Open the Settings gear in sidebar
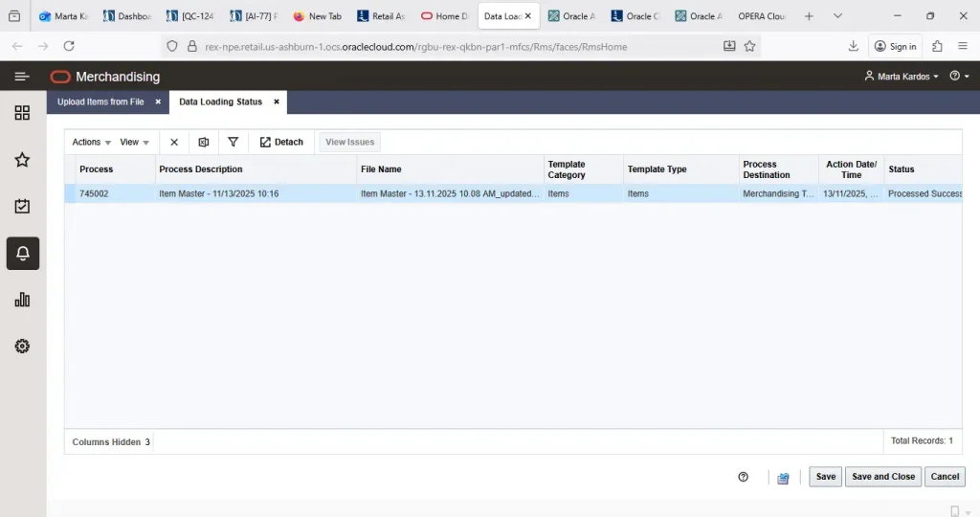The height and width of the screenshot is (517, 980). coord(22,347)
